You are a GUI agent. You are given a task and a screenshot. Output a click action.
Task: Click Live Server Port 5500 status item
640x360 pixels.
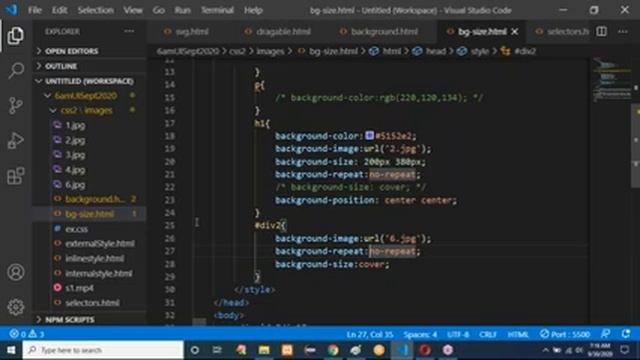pyautogui.click(x=565, y=334)
